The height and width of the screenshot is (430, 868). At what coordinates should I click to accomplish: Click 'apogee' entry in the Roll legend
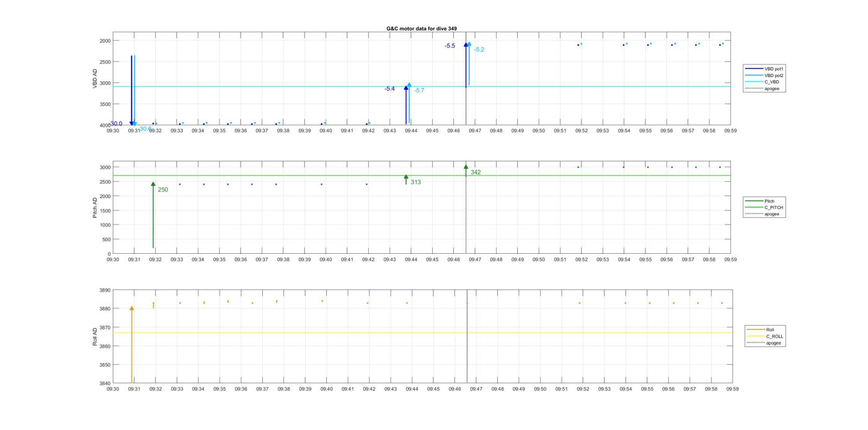(764, 343)
